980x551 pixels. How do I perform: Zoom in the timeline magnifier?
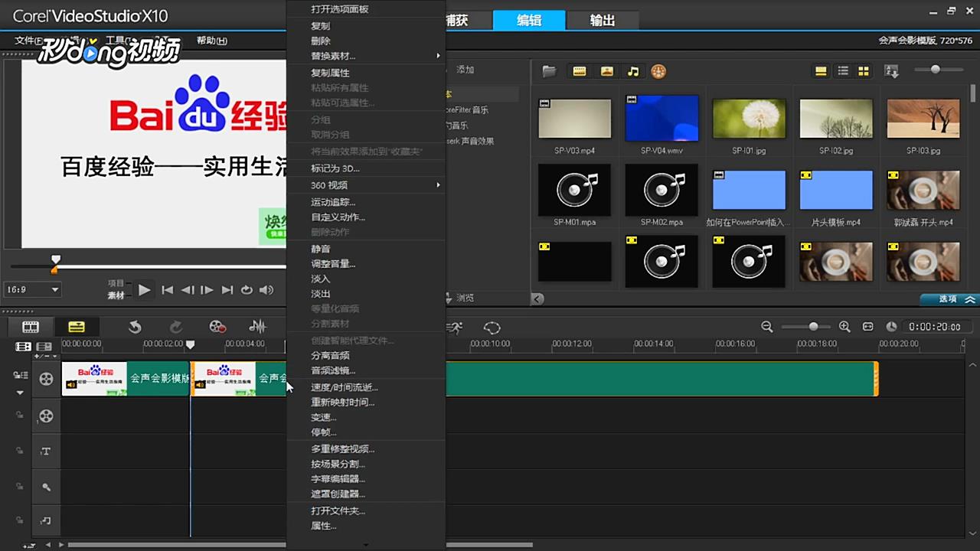[844, 327]
